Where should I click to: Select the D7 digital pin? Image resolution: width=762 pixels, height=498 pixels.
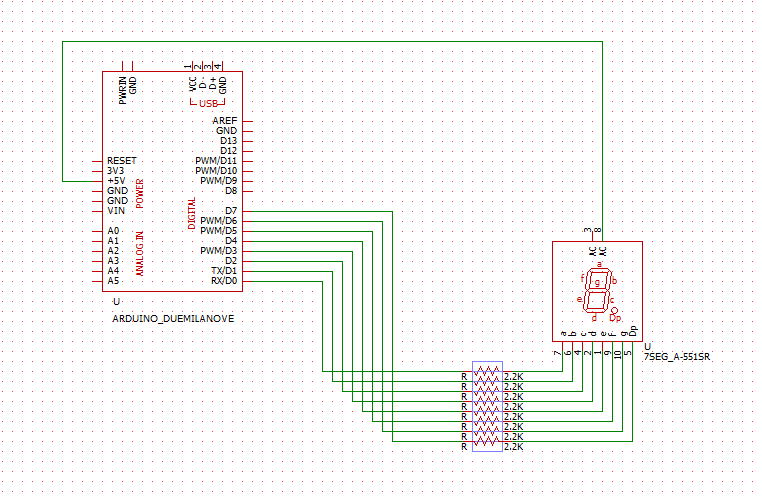coord(230,211)
